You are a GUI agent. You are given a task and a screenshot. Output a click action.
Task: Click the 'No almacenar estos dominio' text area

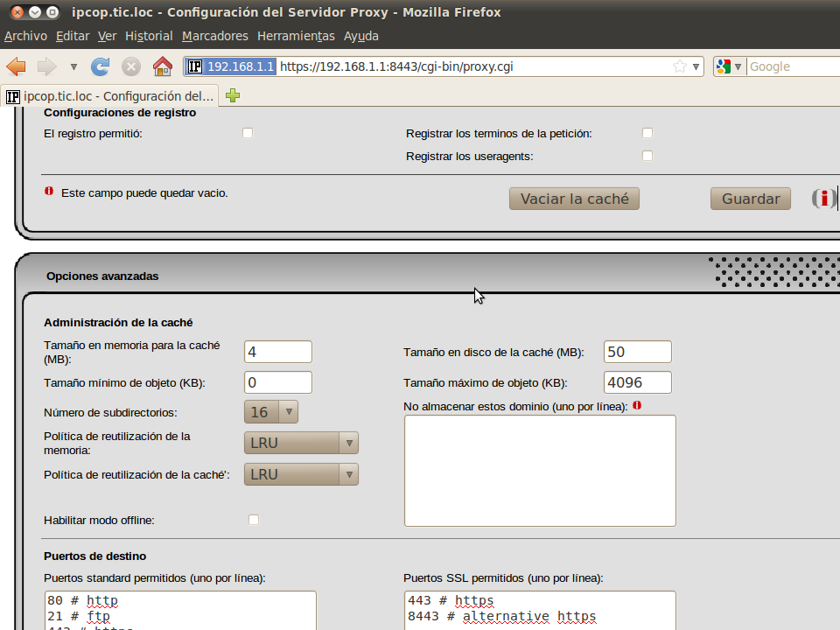pos(540,471)
